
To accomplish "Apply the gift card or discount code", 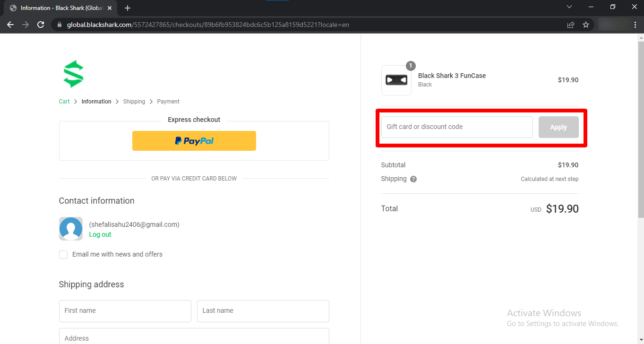I will (558, 127).
